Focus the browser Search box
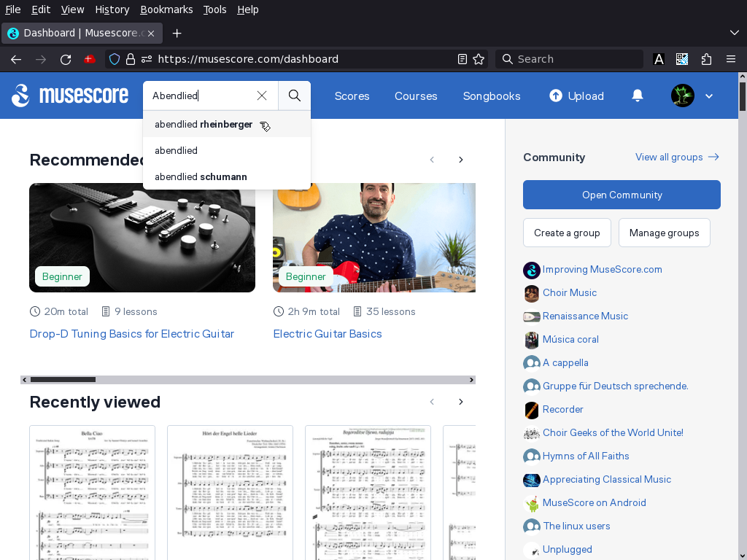747x560 pixels. pos(569,59)
